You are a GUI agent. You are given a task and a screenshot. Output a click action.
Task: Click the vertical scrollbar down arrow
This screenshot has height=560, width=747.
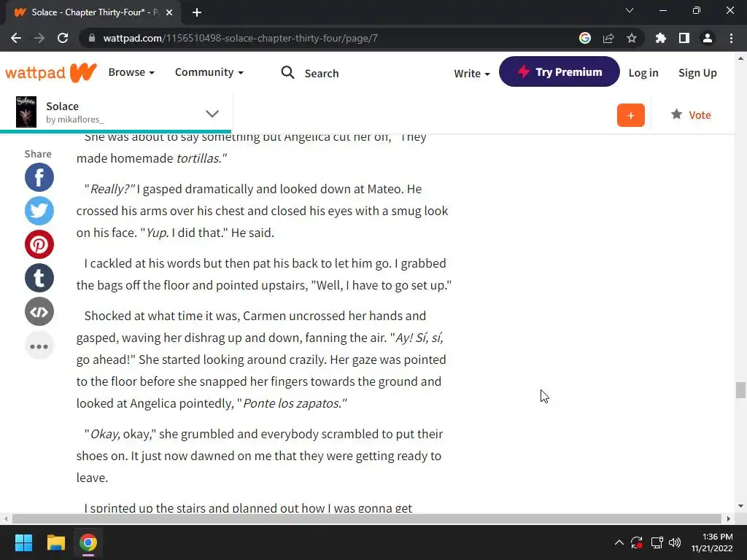coord(740,506)
